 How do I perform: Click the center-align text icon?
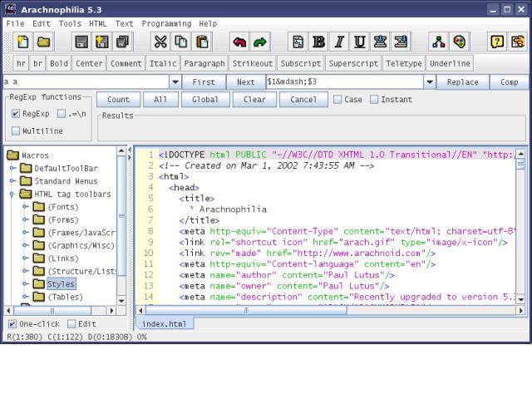coord(380,42)
